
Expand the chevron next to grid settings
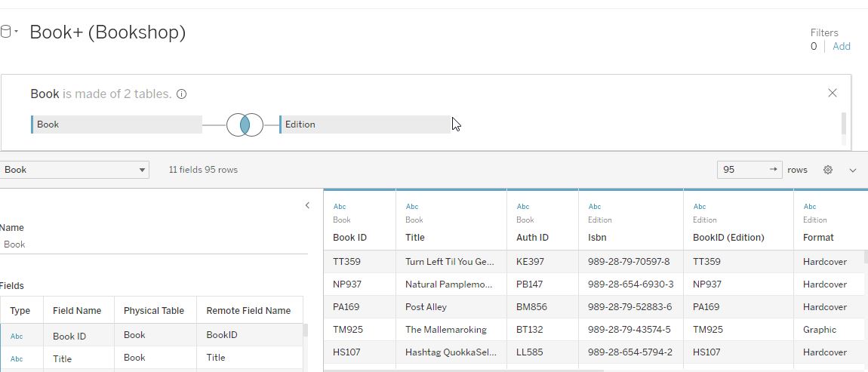[853, 171]
